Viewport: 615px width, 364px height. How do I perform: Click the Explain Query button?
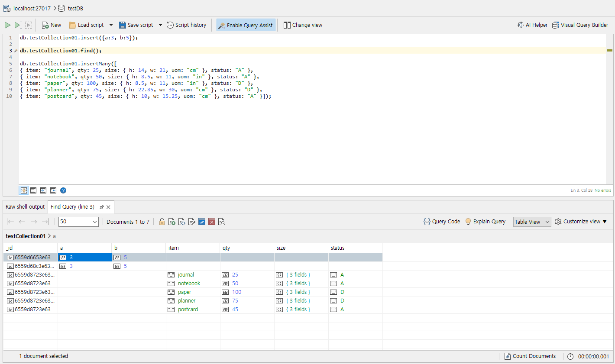pos(485,222)
